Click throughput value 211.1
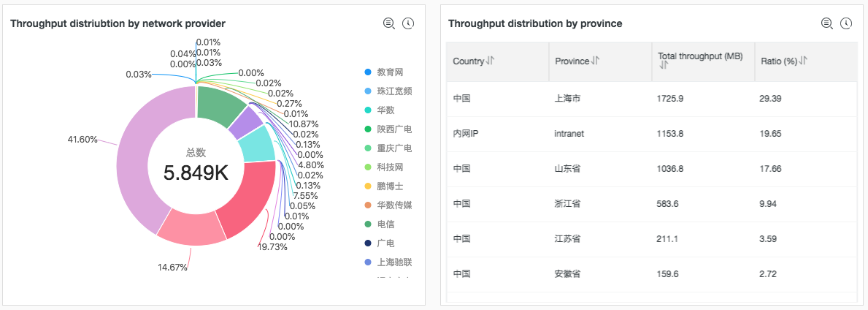 coord(667,238)
